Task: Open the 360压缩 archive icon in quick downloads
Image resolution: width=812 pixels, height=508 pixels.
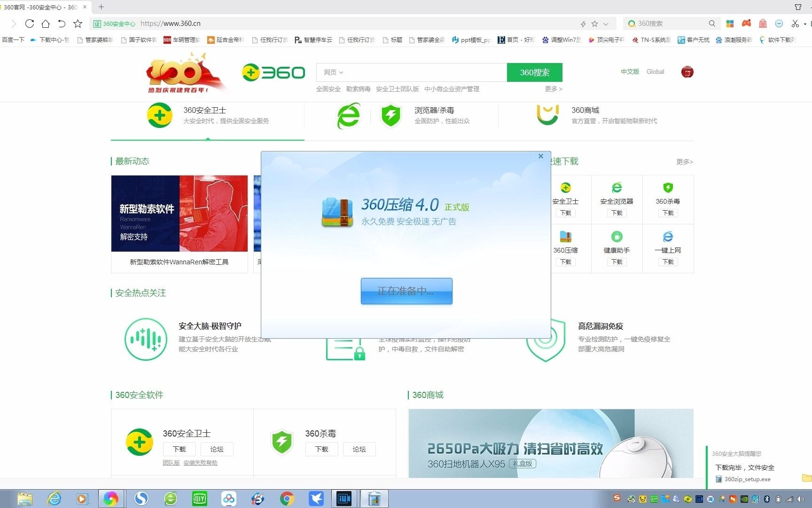Action: click(566, 237)
